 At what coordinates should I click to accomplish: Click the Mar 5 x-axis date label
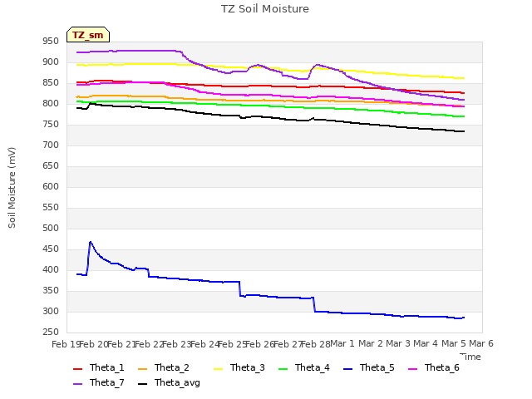coord(454,343)
